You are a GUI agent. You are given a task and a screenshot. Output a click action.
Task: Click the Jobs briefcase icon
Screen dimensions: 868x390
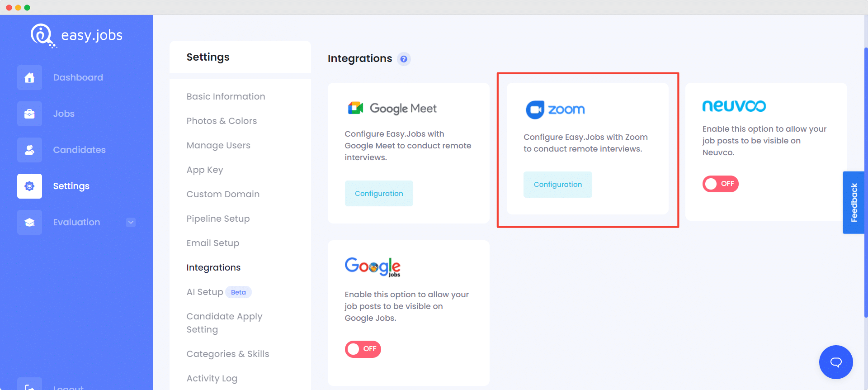[x=29, y=114]
